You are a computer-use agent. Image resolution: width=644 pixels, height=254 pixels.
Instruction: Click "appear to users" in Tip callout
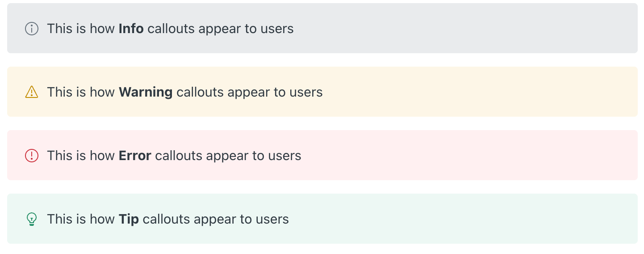point(241,220)
